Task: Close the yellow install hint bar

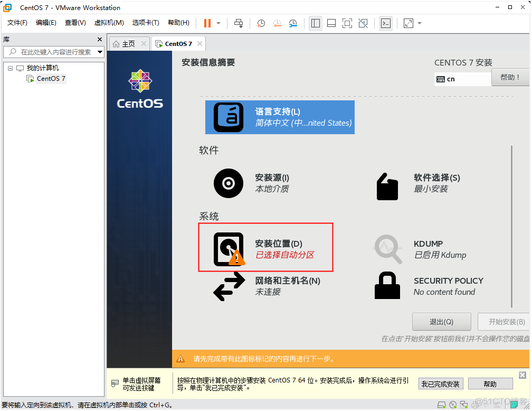Action: [x=522, y=375]
